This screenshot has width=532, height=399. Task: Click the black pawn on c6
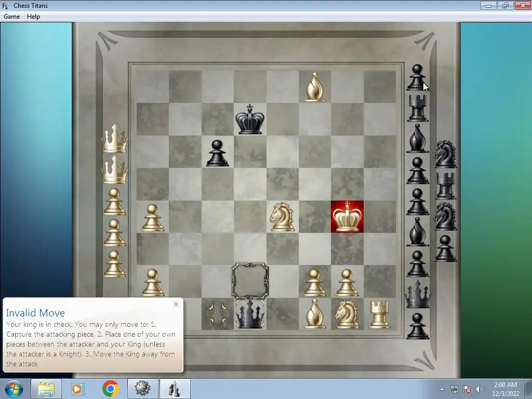tap(217, 153)
